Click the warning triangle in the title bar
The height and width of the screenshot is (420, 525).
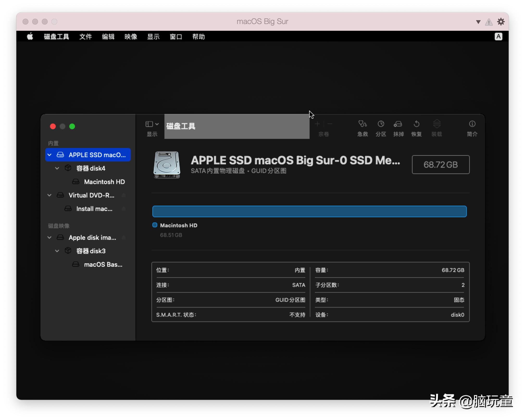pos(489,22)
